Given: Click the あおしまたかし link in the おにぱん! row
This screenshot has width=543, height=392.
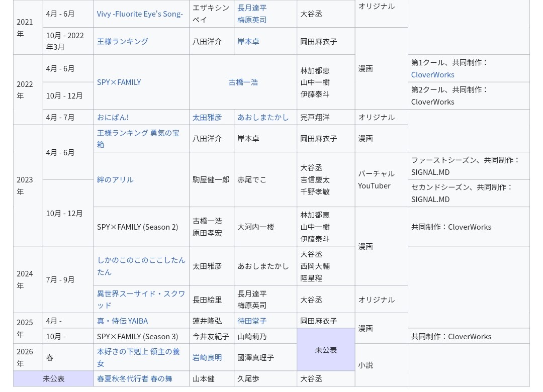Looking at the screenshot, I should pos(263,117).
